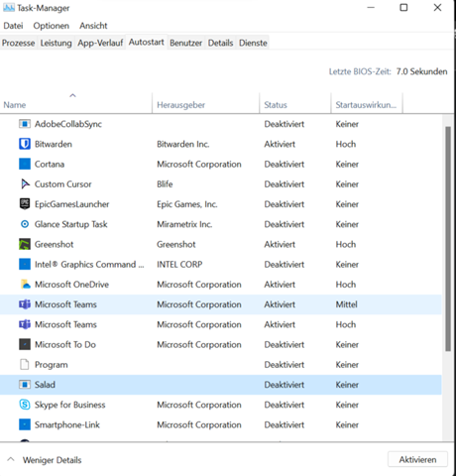Select the Microsoft OneDrive name
Viewport: 456px width, 476px height.
click(x=71, y=285)
